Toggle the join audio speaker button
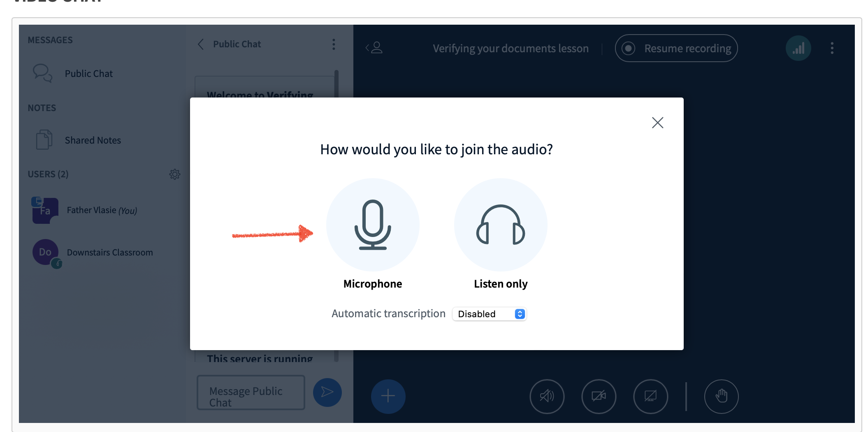The width and height of the screenshot is (868, 432). 547,396
